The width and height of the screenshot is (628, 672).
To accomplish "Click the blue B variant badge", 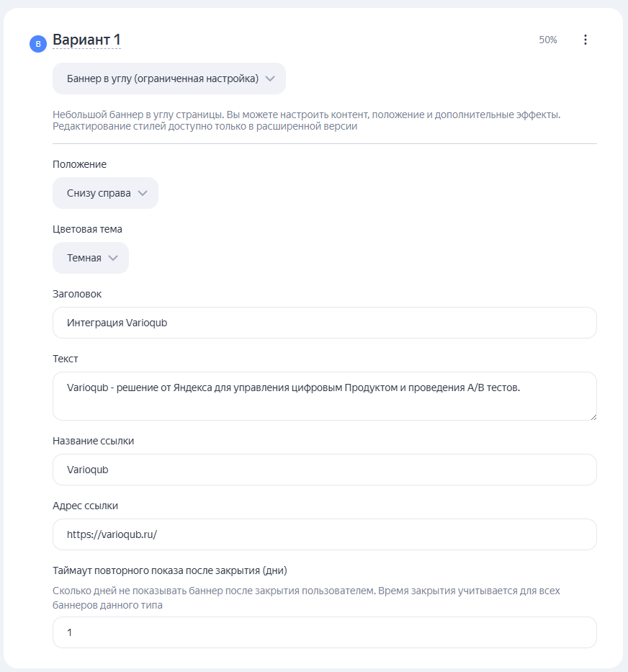I will coord(38,44).
